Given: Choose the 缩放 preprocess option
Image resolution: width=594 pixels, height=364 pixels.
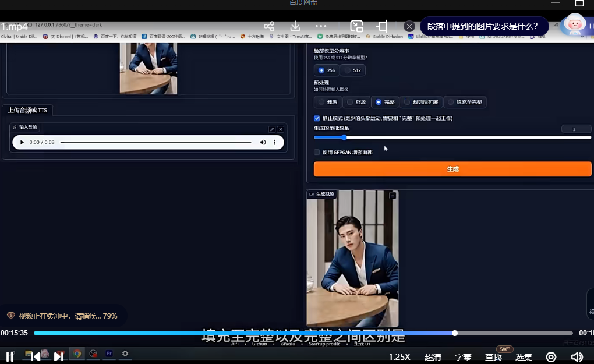Looking at the screenshot, I should point(356,102).
